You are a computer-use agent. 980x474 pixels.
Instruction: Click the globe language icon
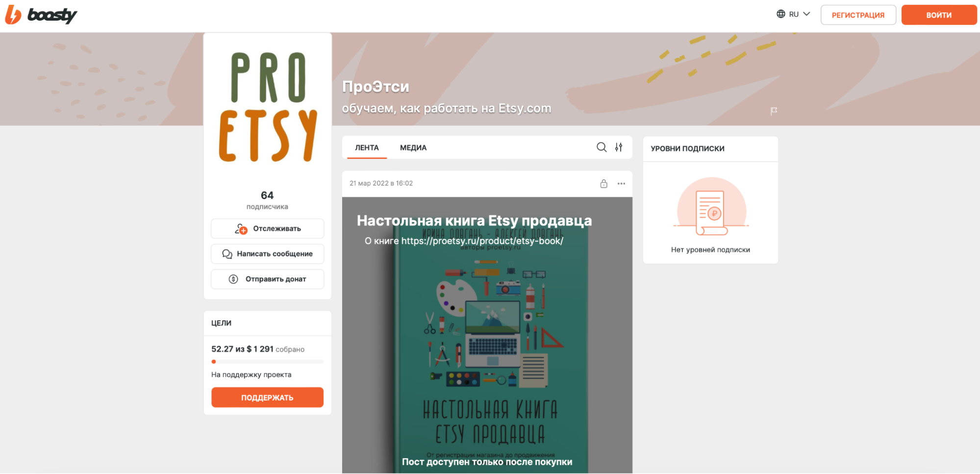(x=780, y=14)
